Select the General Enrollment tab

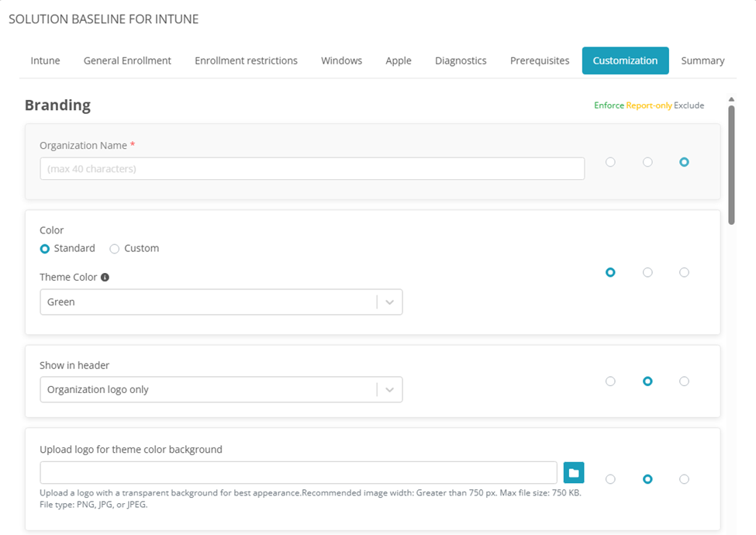(x=127, y=60)
